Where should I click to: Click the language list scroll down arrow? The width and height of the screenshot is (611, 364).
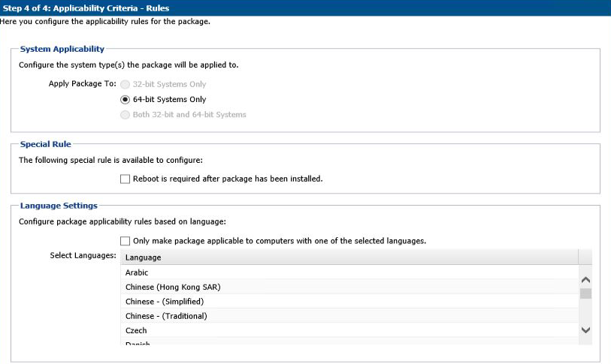coord(585,330)
